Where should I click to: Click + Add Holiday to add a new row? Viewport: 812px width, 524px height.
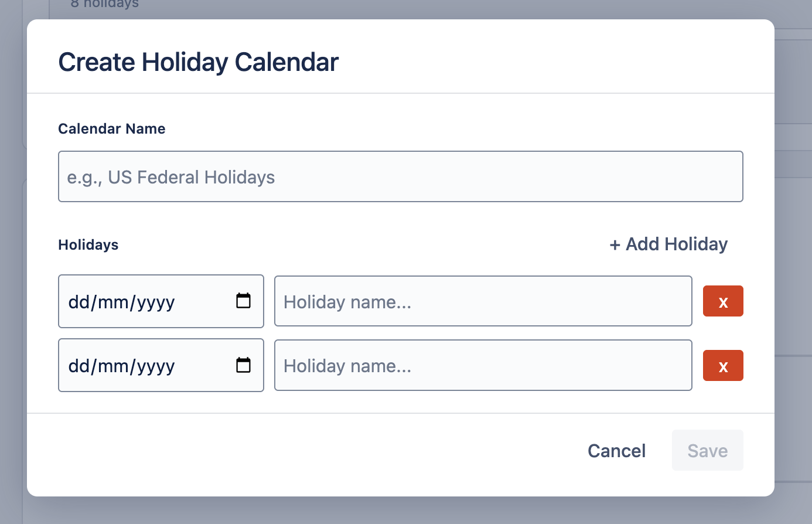click(x=668, y=244)
